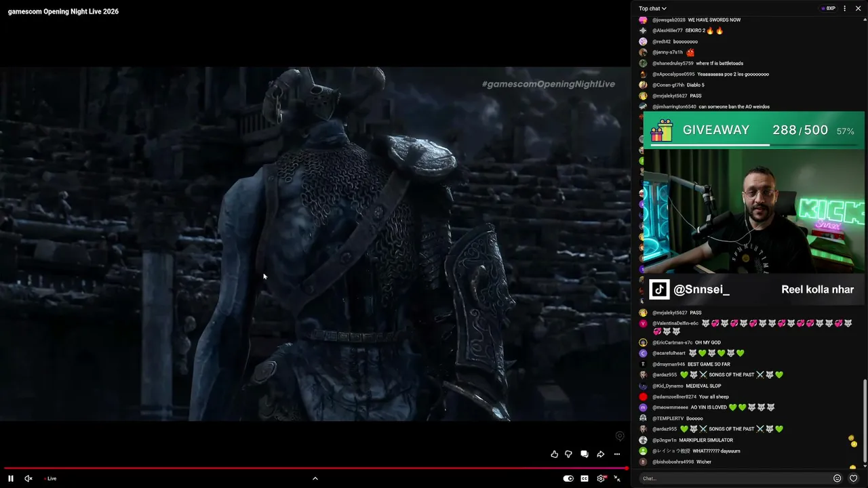Click the avatar of @drrayman946
The width and height of the screenshot is (868, 488).
point(643,364)
